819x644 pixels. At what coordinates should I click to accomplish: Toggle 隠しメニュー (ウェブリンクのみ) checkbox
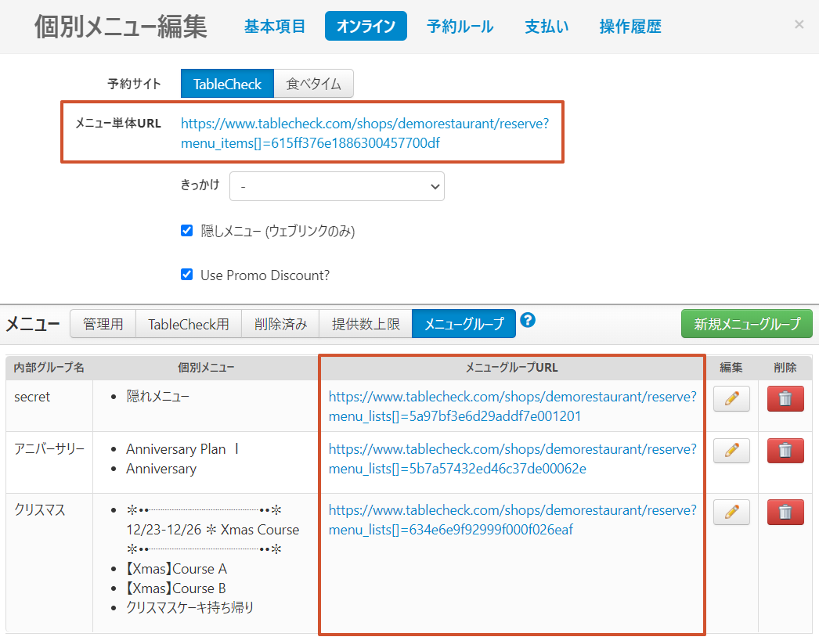186,231
